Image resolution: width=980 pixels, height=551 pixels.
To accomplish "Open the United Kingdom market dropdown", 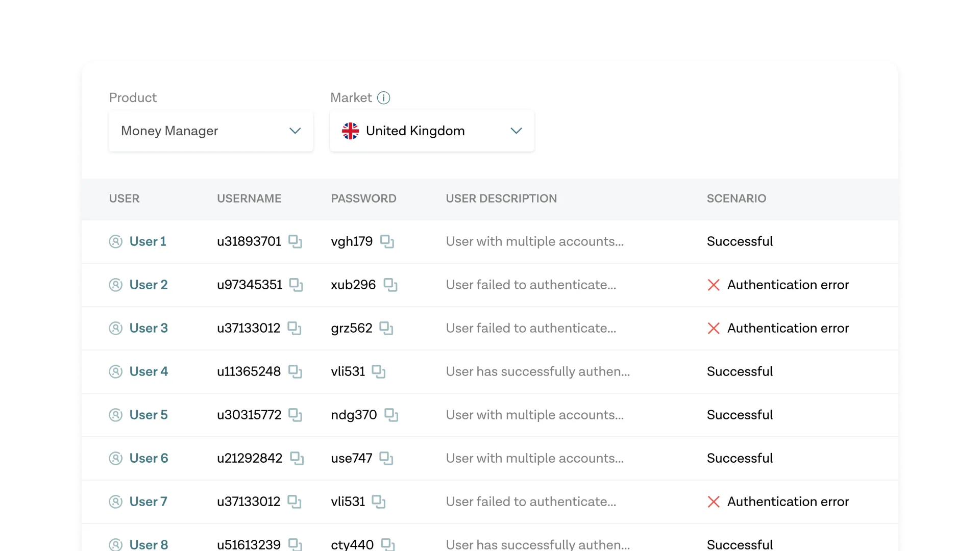I will 432,131.
